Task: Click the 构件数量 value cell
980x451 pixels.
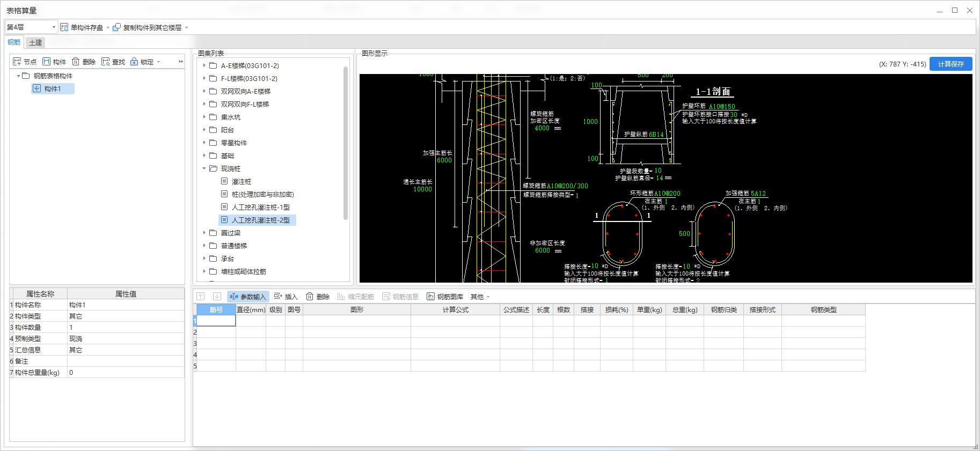Action: [x=126, y=327]
